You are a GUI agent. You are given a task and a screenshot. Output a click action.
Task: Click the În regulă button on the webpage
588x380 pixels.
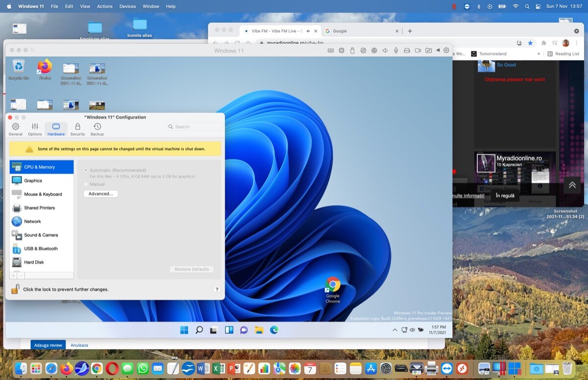[x=505, y=196]
